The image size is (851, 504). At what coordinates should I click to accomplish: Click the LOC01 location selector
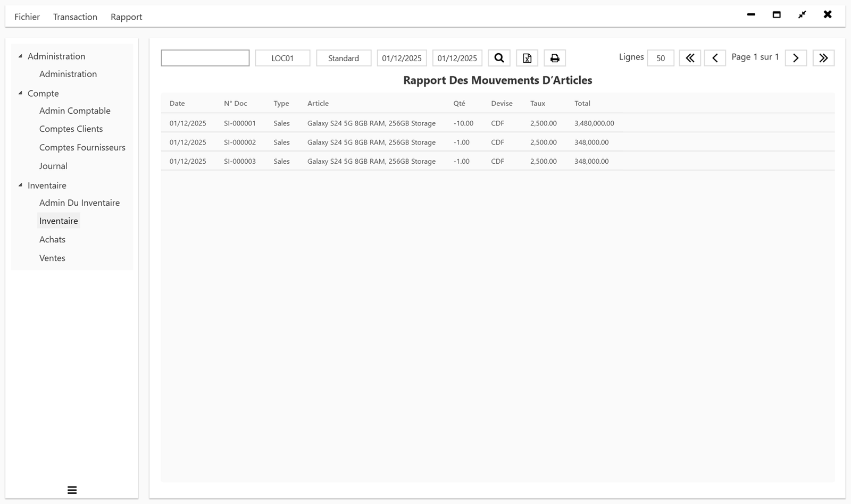click(282, 57)
